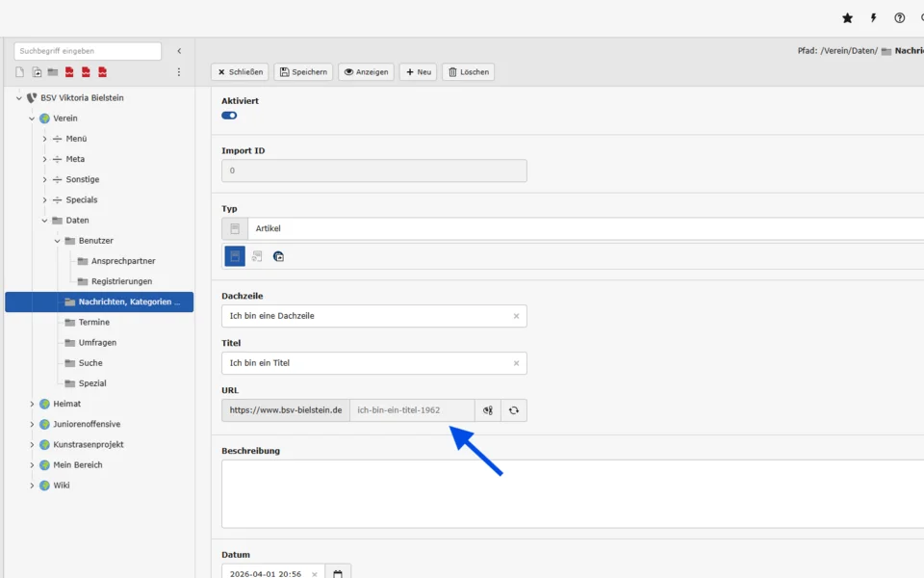Click the page tree three-dot options
924x578 pixels.
(x=179, y=72)
